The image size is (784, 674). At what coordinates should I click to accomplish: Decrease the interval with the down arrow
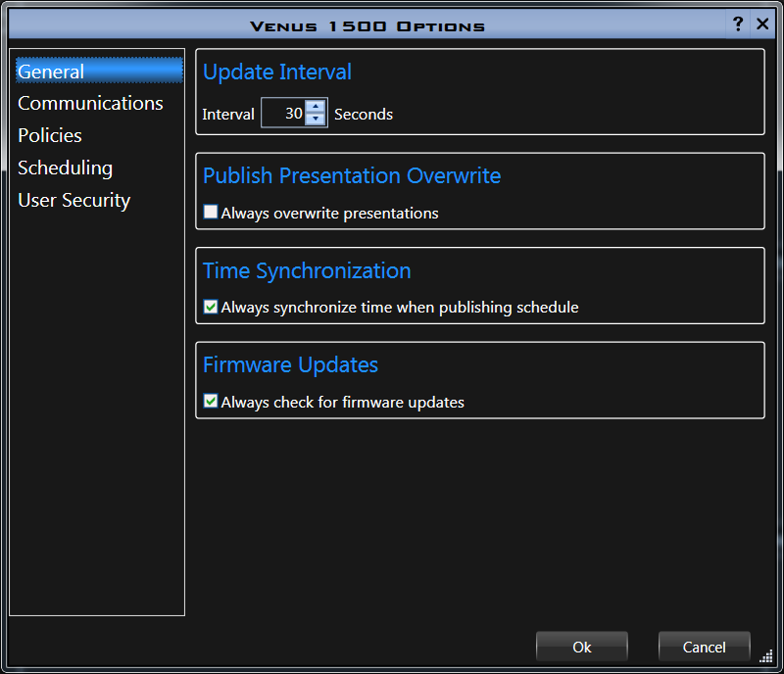coord(316,120)
